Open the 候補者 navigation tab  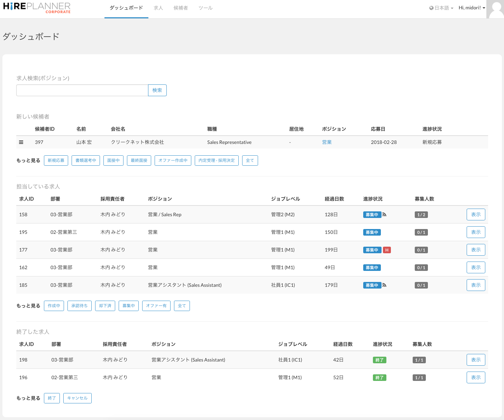tap(181, 8)
